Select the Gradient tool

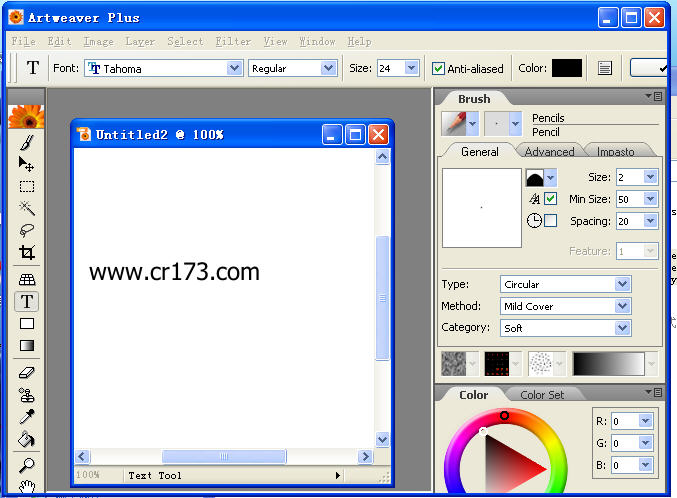coord(26,346)
